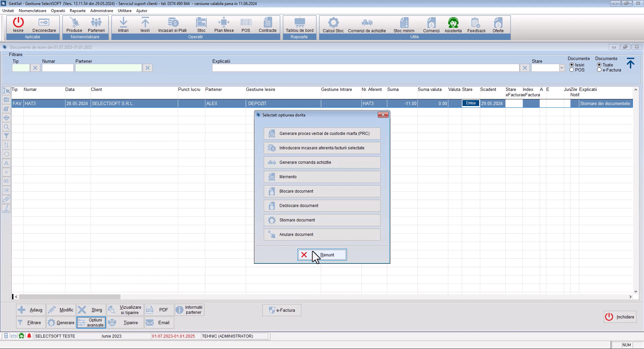Image resolution: width=644 pixels, height=349 pixels.
Task: Select the Iesiri documents radio button
Action: coord(572,65)
